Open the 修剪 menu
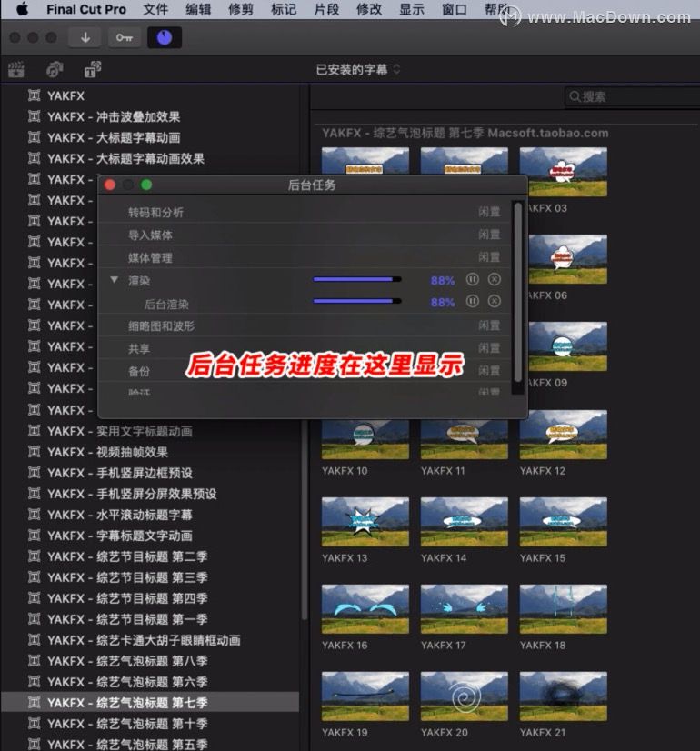 (x=241, y=9)
